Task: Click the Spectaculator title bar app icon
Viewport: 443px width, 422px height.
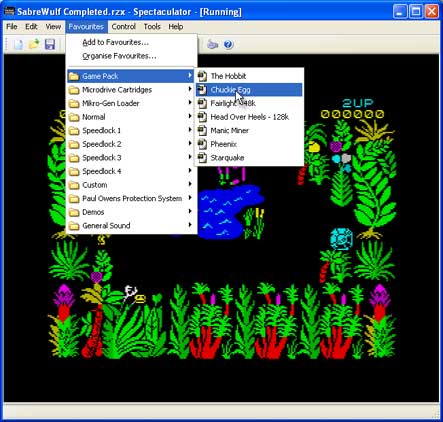Action: [9, 12]
